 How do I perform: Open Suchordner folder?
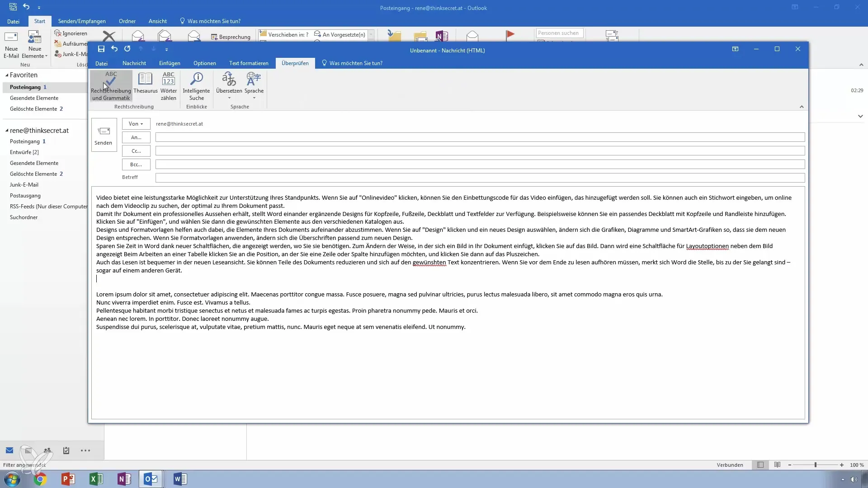coord(24,217)
